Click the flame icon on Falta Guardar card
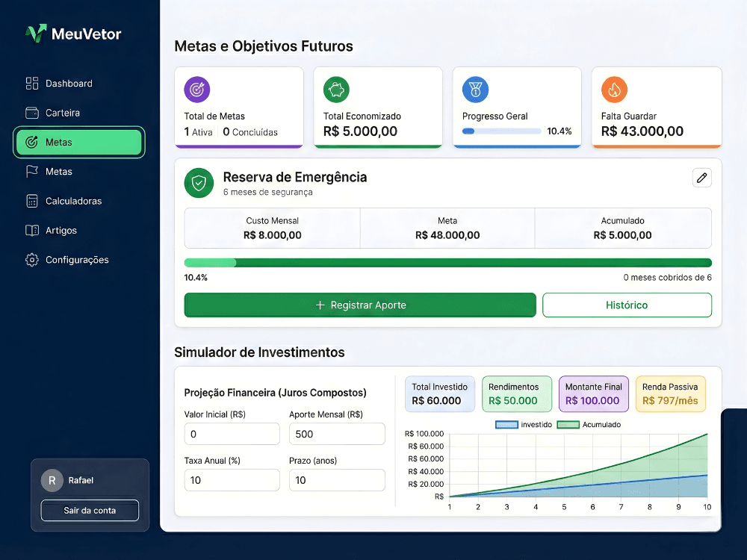 pyautogui.click(x=615, y=89)
